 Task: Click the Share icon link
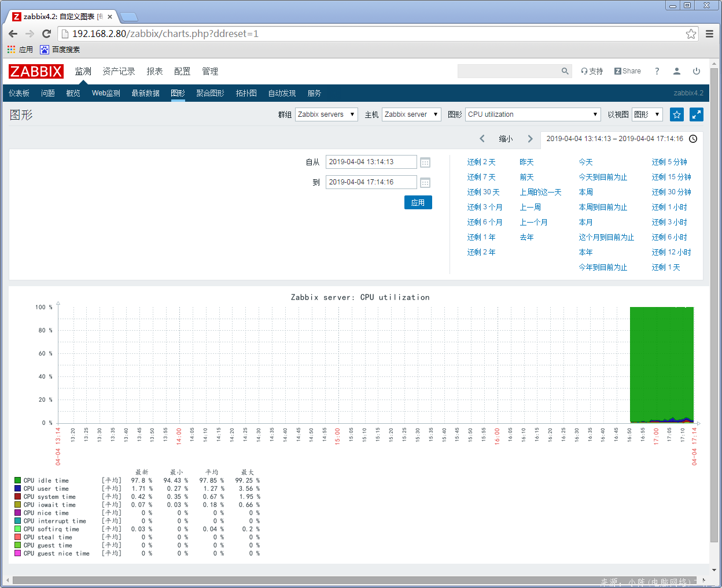pyautogui.click(x=628, y=71)
